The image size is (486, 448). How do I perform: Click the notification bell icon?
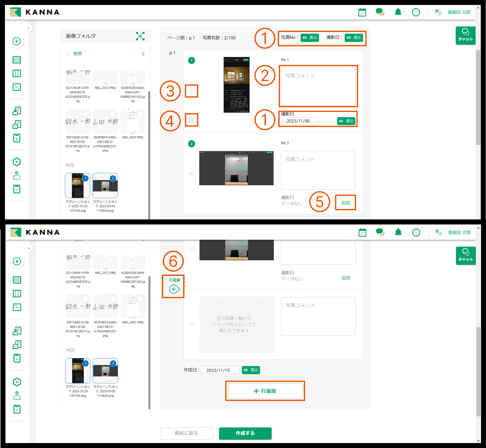(x=398, y=12)
